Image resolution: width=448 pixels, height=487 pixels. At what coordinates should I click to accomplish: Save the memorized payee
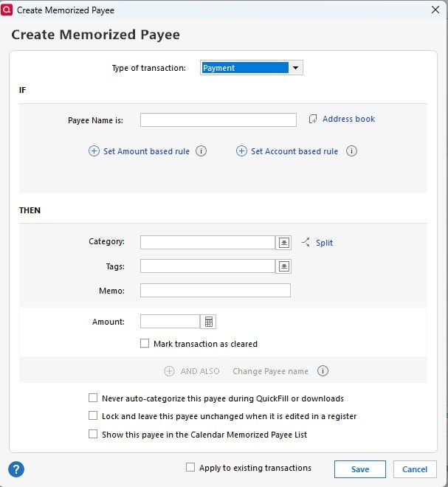coord(360,469)
